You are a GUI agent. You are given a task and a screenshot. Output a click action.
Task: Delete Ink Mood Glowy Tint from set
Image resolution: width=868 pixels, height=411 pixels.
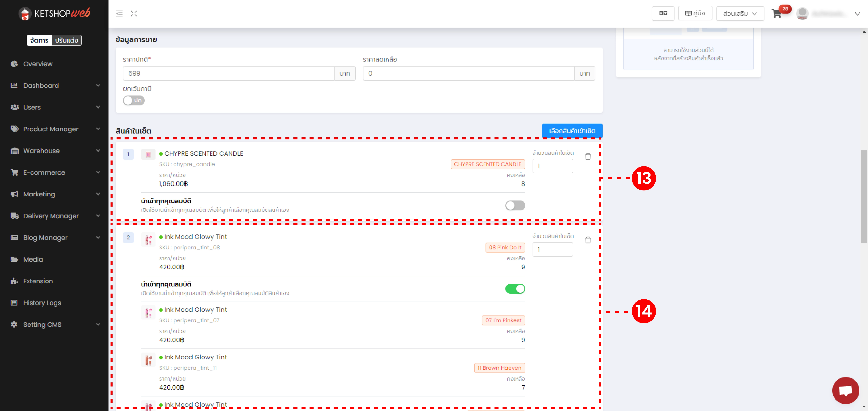tap(588, 240)
